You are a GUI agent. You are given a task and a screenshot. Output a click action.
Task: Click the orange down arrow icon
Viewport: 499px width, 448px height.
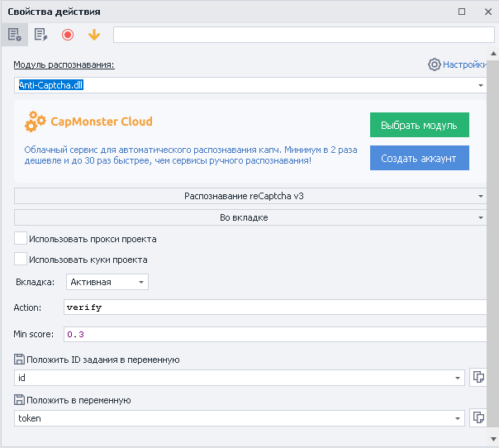tap(94, 35)
